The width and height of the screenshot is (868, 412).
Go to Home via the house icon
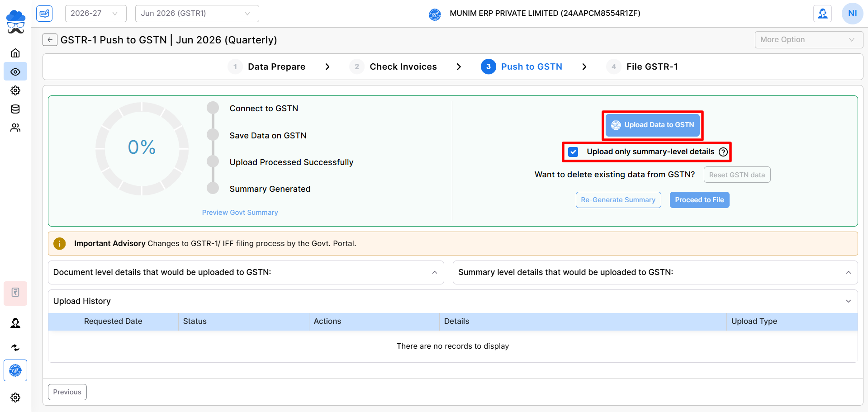(15, 53)
